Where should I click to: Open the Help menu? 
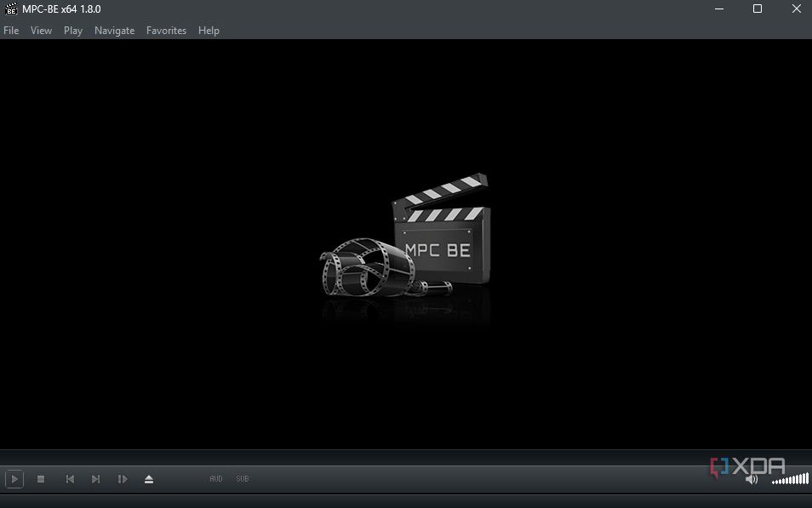point(209,30)
